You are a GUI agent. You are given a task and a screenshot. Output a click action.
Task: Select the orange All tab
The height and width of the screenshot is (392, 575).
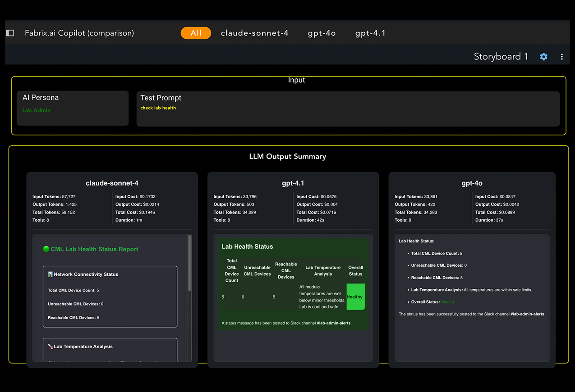click(x=196, y=33)
